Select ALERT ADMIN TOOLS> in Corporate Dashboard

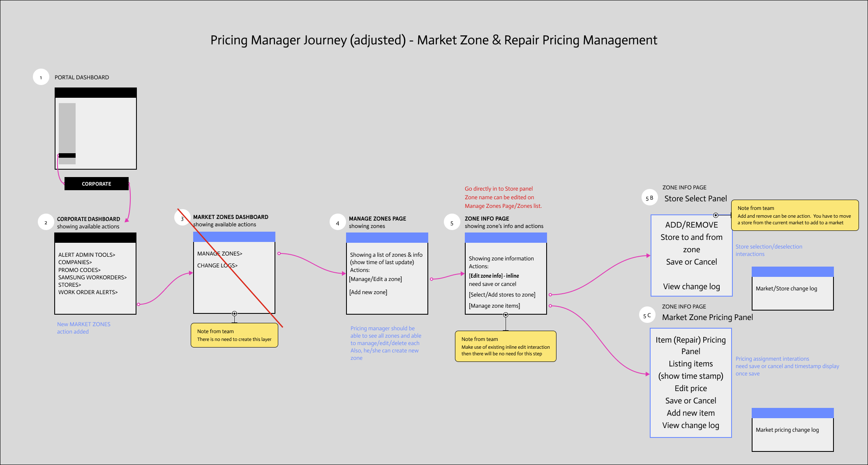click(87, 255)
